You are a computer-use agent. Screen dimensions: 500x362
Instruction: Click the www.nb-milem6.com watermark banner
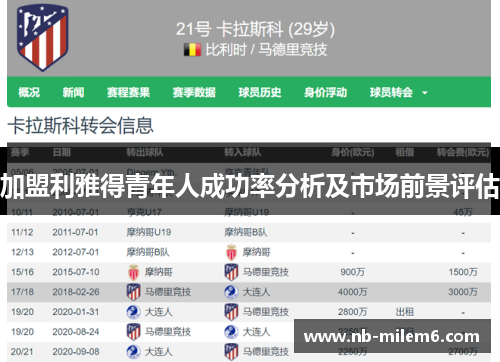[x=392, y=336]
